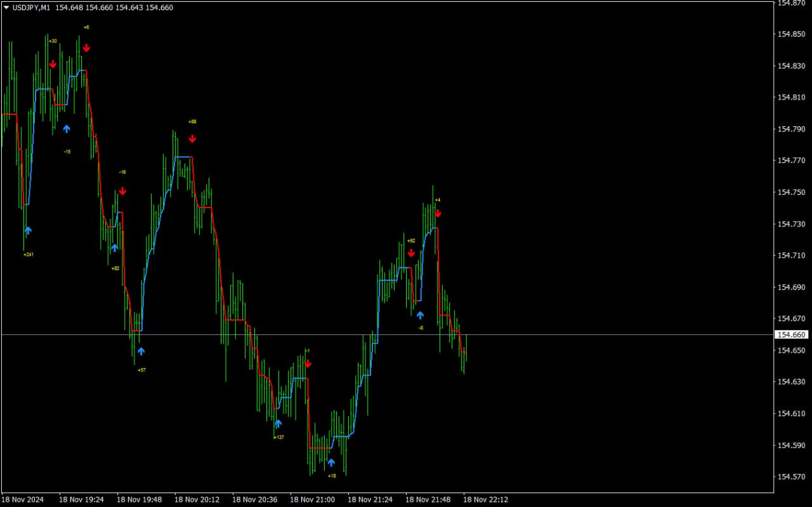Click the blue buy arrow labeled +82
This screenshot has width=812, height=507.
click(114, 248)
